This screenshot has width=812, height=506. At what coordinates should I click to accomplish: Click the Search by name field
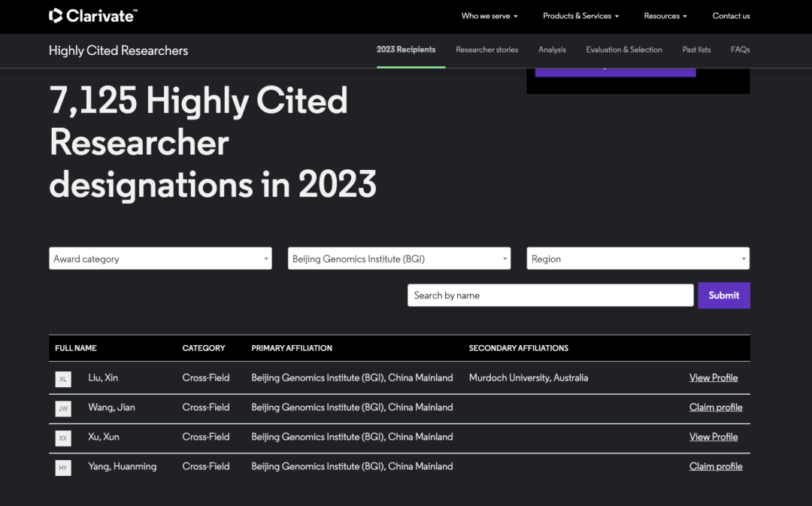550,295
